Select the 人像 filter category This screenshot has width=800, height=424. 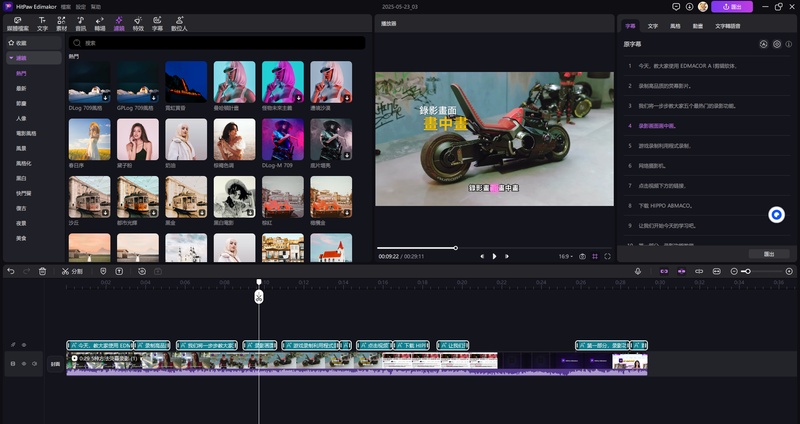click(21, 118)
